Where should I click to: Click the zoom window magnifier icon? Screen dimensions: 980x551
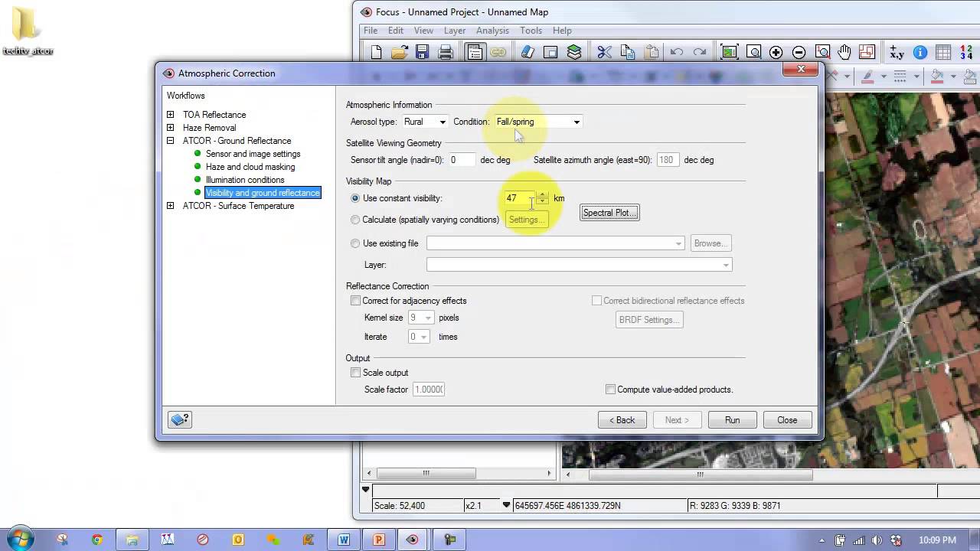pos(753,52)
